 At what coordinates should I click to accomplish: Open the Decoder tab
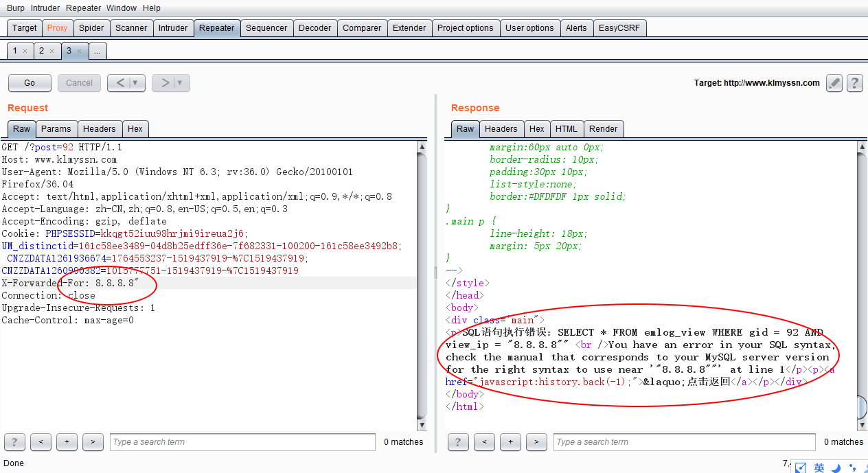[315, 28]
